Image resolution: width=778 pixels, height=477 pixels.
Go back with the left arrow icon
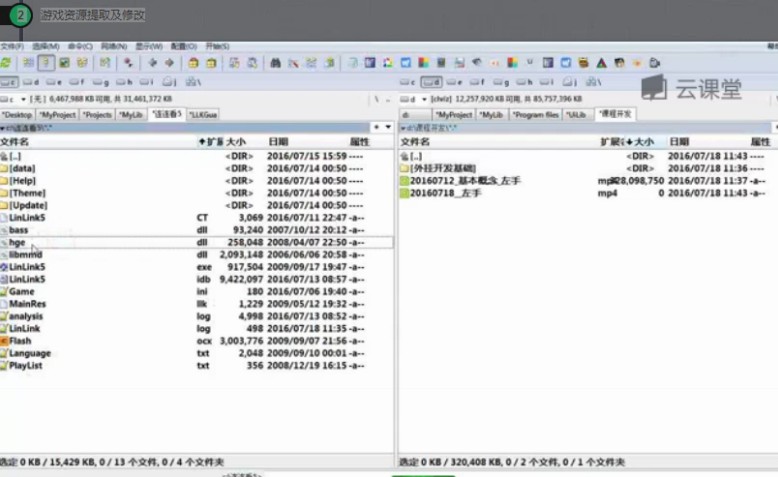(152, 63)
